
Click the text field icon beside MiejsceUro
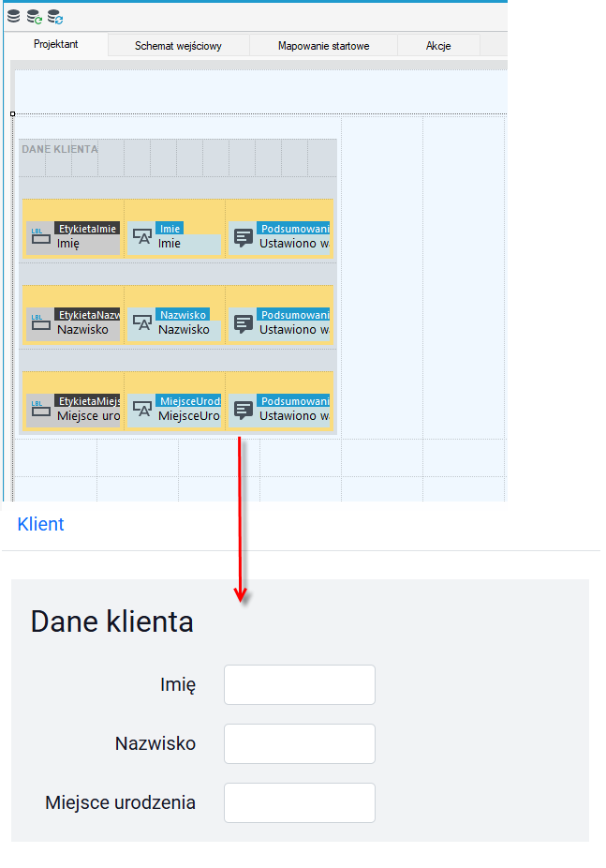[142, 410]
